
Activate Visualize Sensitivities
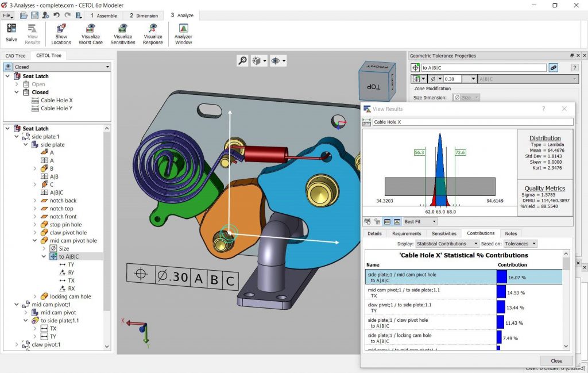[x=122, y=33]
